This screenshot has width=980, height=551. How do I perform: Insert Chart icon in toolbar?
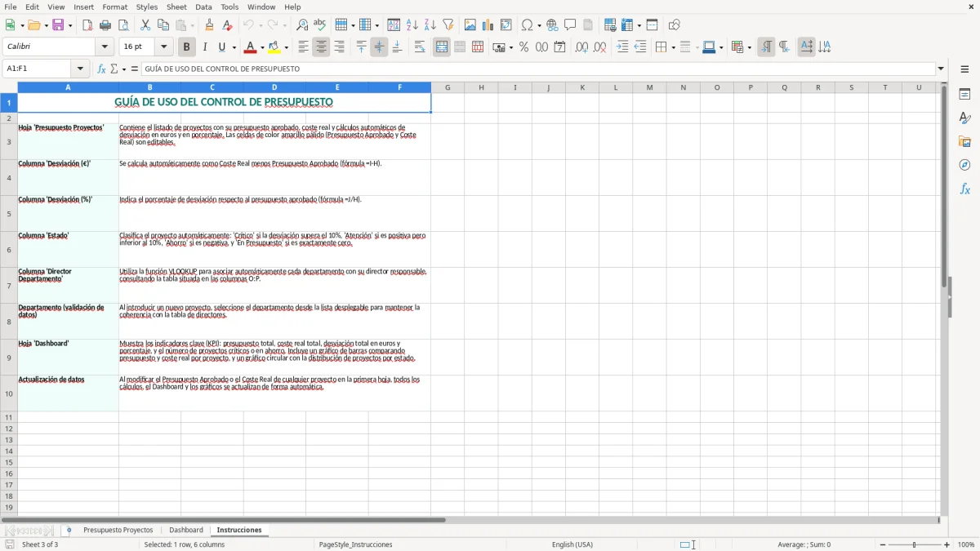tap(488, 25)
